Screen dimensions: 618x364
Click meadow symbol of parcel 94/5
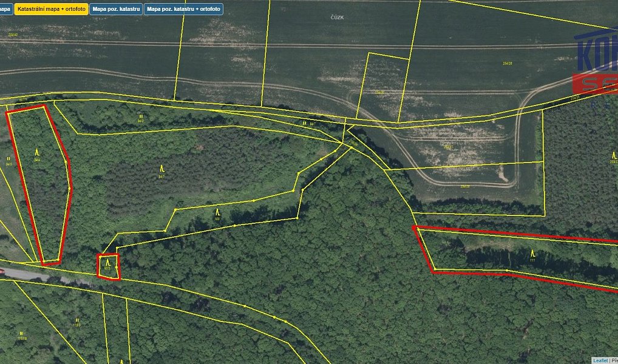coord(8,158)
